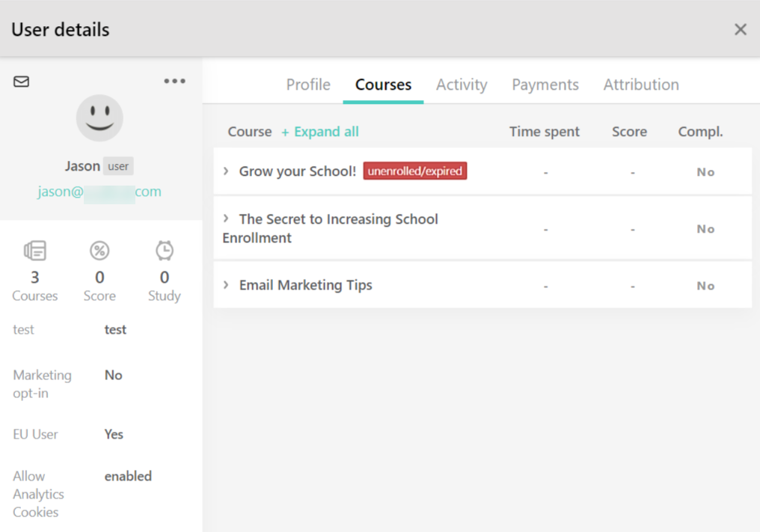Switch to the Activity tab
The width and height of the screenshot is (760, 532).
[x=462, y=85]
